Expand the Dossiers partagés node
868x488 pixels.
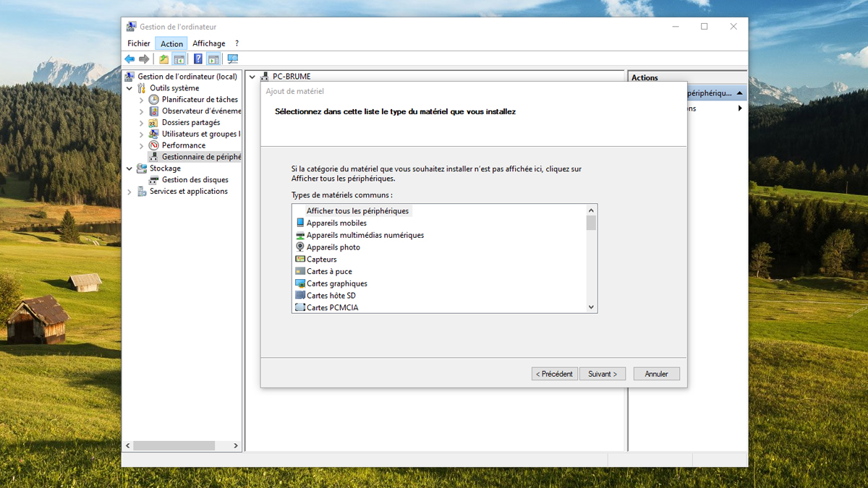[x=142, y=123]
